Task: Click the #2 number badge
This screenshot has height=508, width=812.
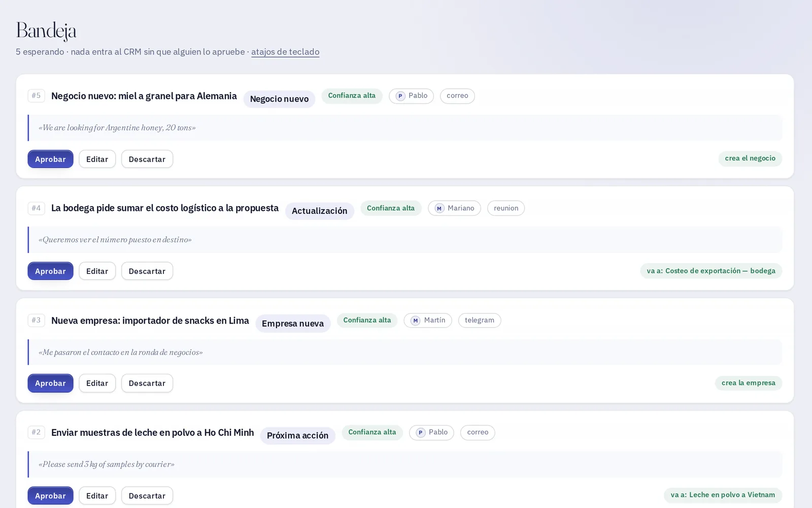Action: [36, 433]
